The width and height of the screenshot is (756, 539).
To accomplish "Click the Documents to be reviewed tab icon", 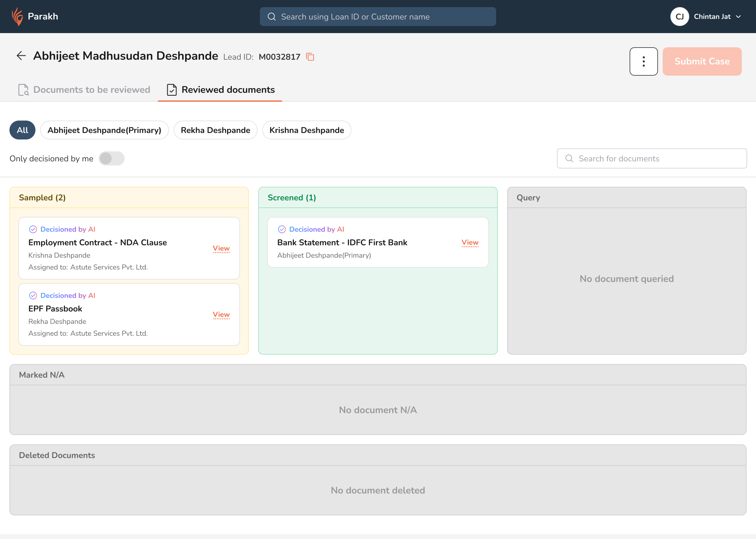I will (23, 90).
